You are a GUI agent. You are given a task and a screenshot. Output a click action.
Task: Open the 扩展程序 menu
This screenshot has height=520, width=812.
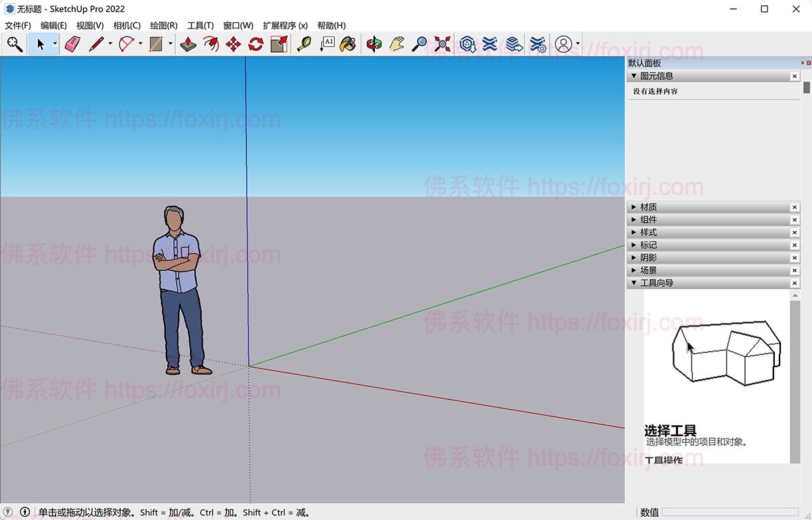(x=285, y=26)
